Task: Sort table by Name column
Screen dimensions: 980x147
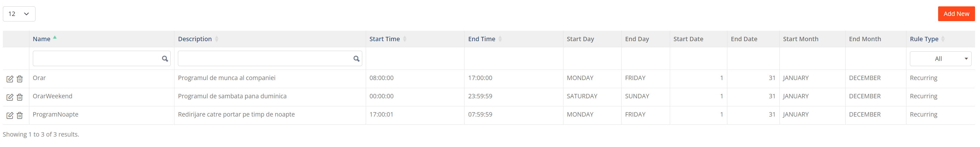Action: click(42, 39)
